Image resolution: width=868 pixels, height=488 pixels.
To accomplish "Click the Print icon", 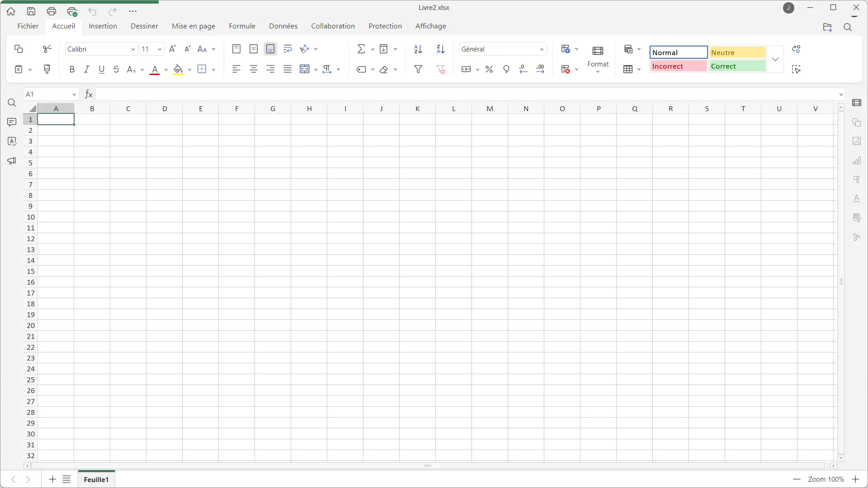I will pyautogui.click(x=52, y=11).
